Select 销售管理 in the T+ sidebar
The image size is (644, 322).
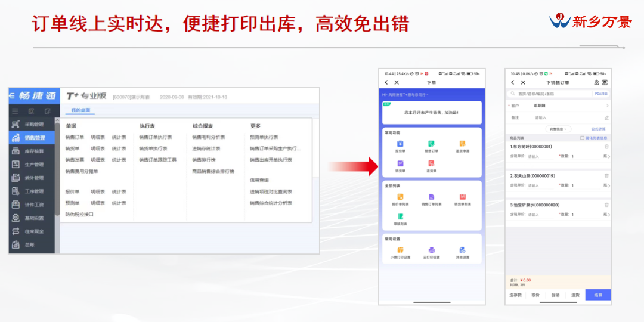pos(32,138)
